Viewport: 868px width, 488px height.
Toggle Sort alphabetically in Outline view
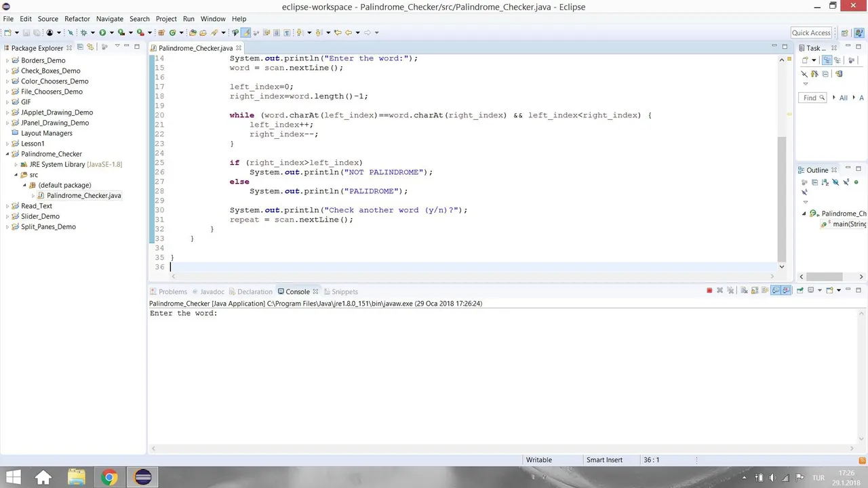tap(825, 182)
